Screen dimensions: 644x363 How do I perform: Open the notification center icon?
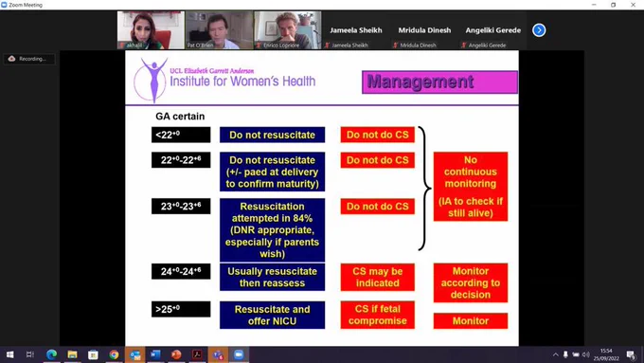tap(631, 354)
